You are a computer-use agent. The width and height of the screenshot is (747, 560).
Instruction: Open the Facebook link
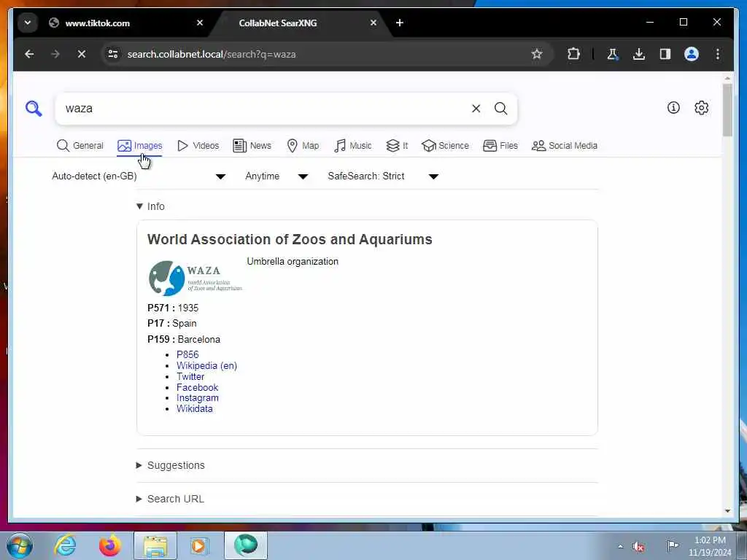197,388
